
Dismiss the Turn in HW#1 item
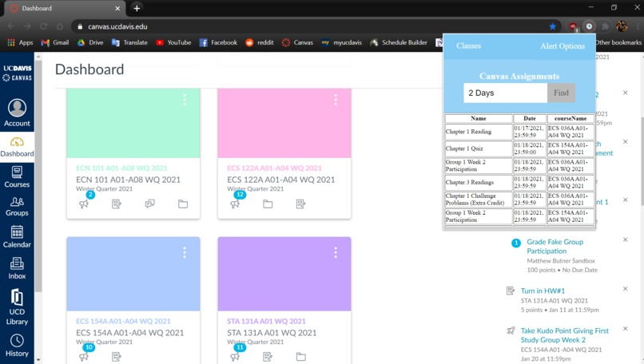[x=625, y=288]
